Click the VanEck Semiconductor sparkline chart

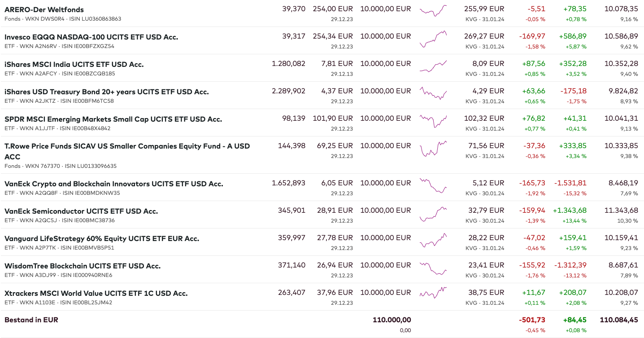433,213
